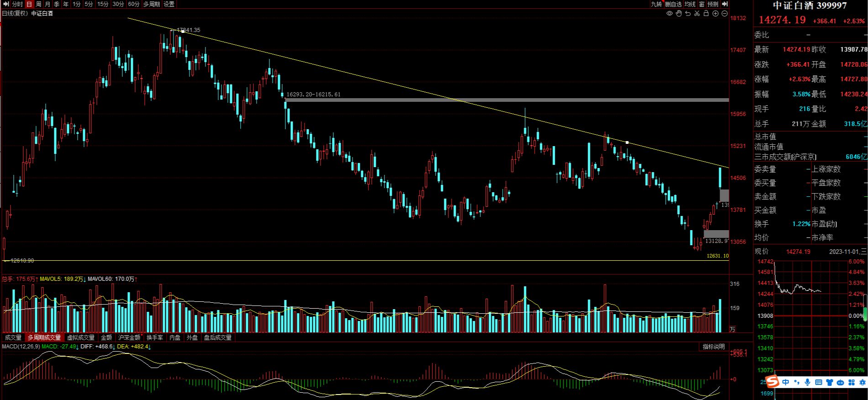This screenshot has width=868, height=400.
Task: Open the Sogou toolbox grid icon
Action: click(851, 382)
